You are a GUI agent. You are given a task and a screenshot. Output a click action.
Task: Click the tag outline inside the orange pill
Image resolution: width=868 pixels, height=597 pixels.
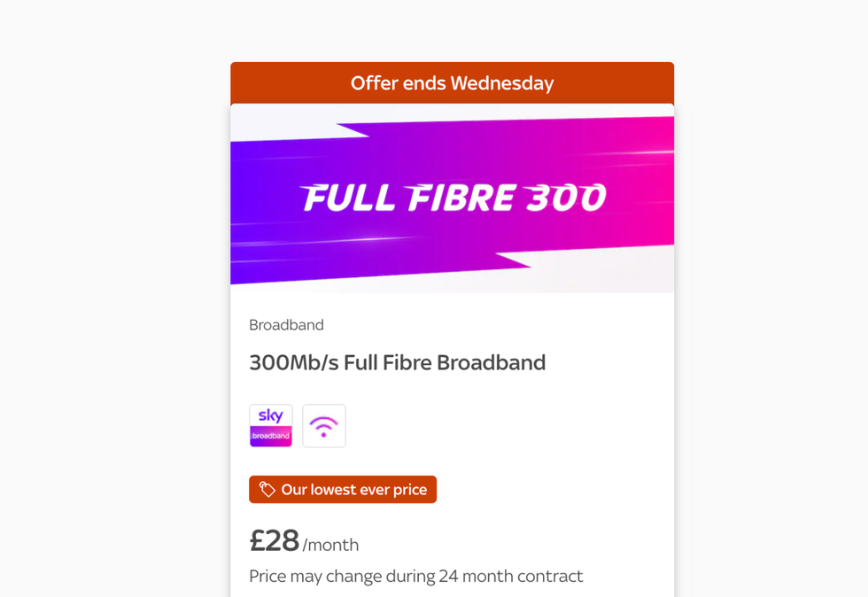[x=267, y=489]
